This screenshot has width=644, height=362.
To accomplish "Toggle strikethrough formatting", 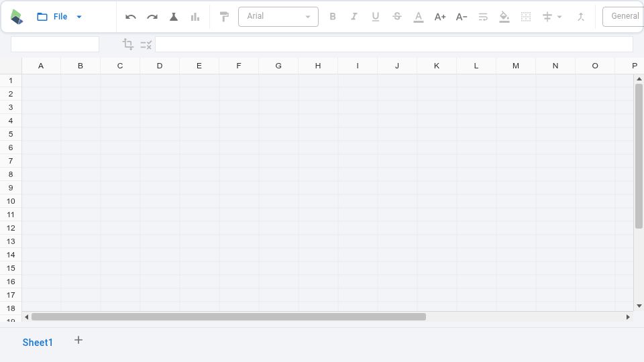I will [x=396, y=16].
